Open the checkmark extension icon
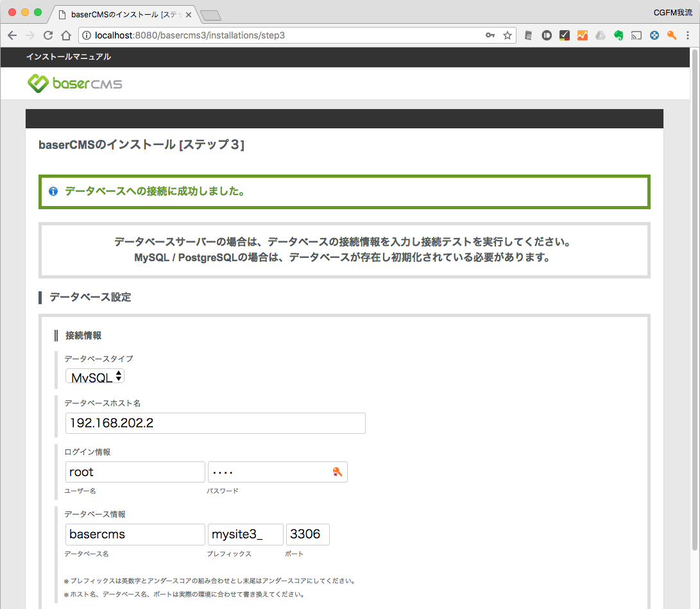Viewport: 700px width, 609px height. tap(564, 35)
